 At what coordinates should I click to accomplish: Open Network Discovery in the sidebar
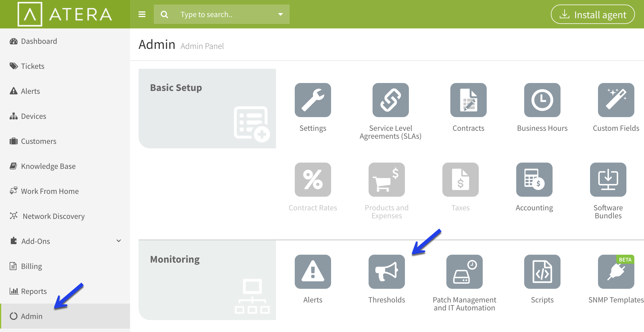65,216
